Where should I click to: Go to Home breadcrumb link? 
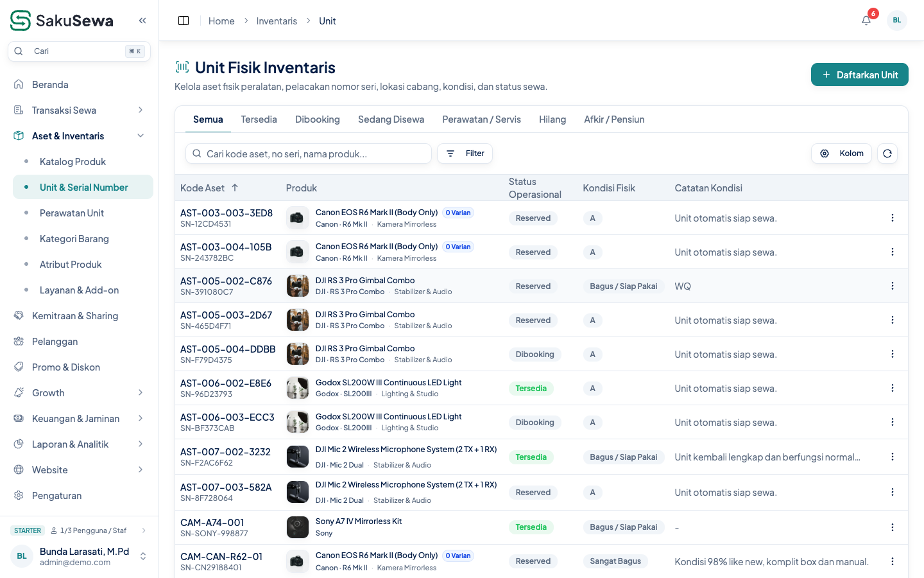tap(221, 21)
